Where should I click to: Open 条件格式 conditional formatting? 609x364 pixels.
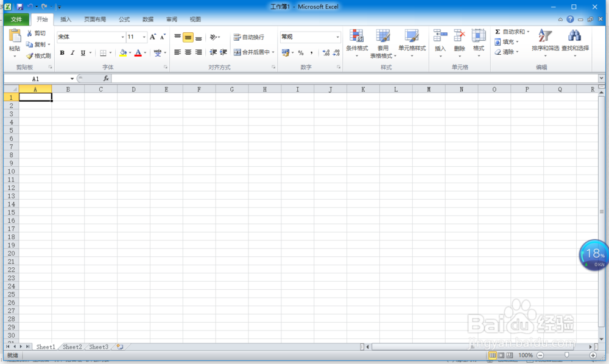(x=357, y=43)
